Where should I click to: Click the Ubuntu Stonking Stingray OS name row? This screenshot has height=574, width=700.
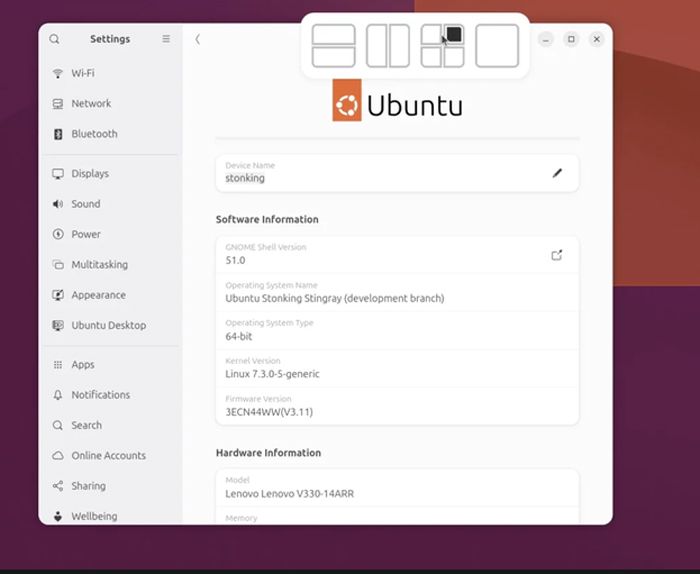397,292
